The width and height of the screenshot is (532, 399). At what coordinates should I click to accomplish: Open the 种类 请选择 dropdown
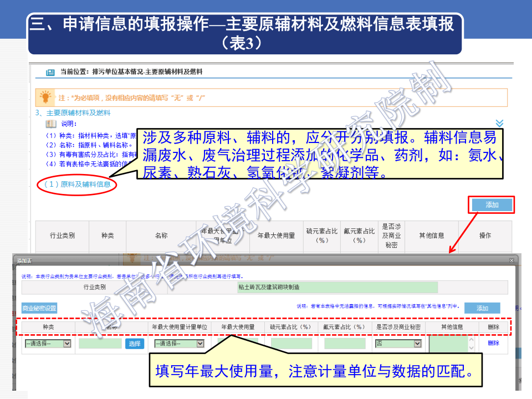[48, 344]
